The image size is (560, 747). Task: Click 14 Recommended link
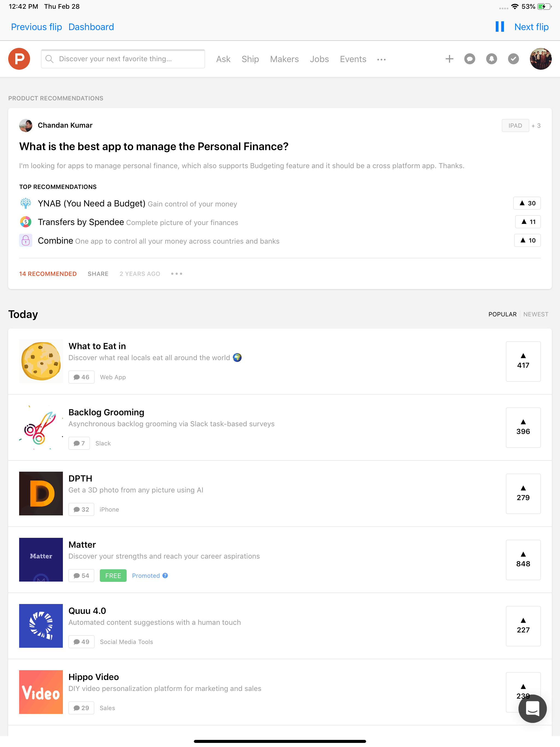48,273
